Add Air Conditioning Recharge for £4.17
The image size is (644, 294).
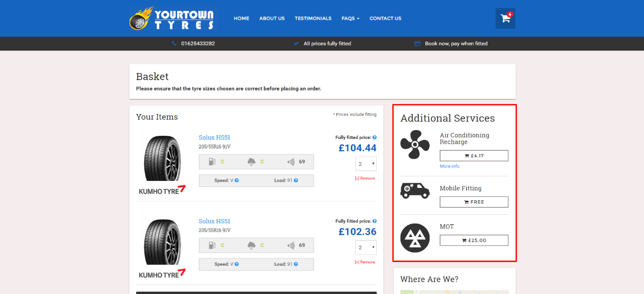pyautogui.click(x=474, y=156)
